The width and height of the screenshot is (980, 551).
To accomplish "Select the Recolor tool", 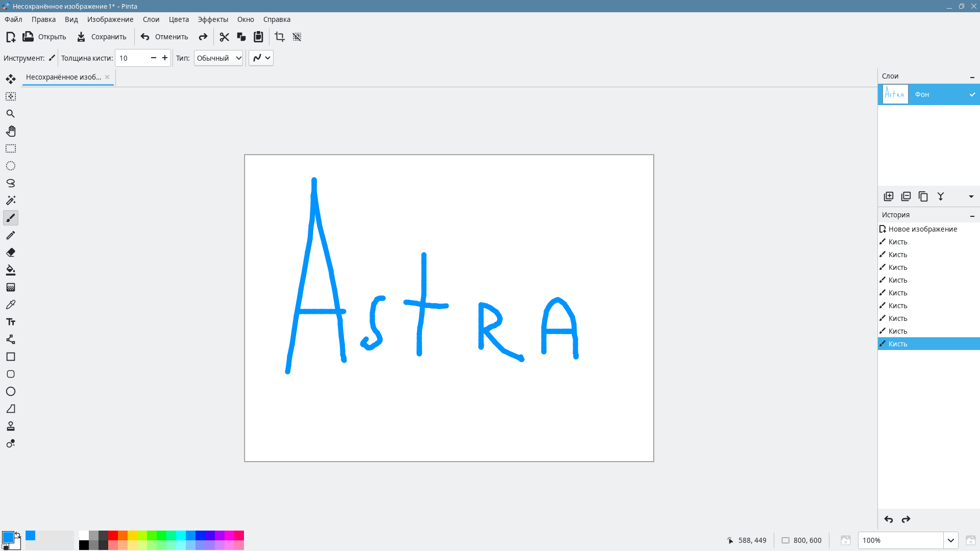I will (11, 443).
